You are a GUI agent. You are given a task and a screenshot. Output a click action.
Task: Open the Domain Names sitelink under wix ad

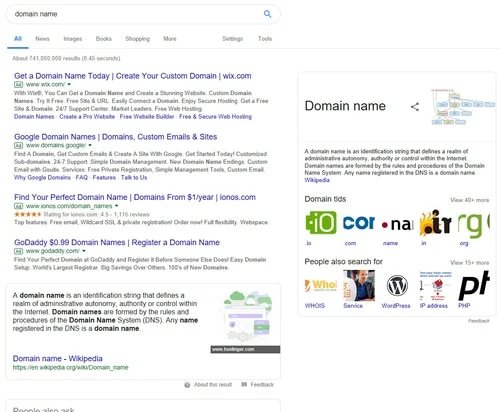[x=34, y=117]
